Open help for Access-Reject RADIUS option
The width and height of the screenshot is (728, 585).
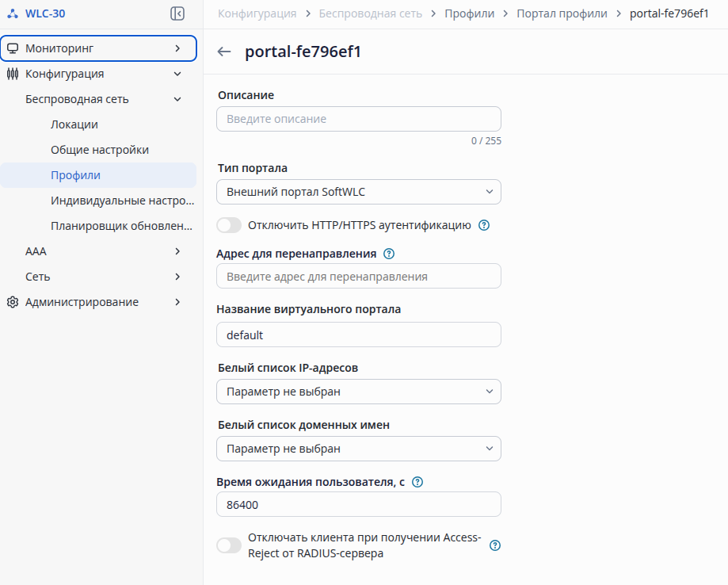tap(495, 545)
